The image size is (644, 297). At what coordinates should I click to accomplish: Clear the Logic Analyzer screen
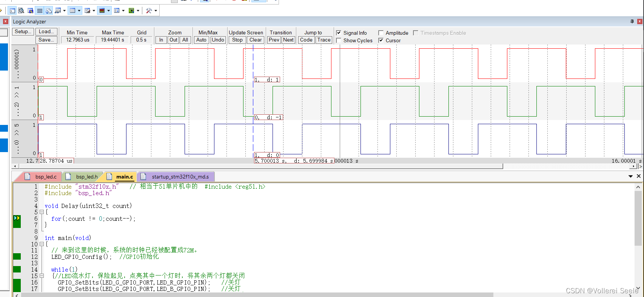256,40
